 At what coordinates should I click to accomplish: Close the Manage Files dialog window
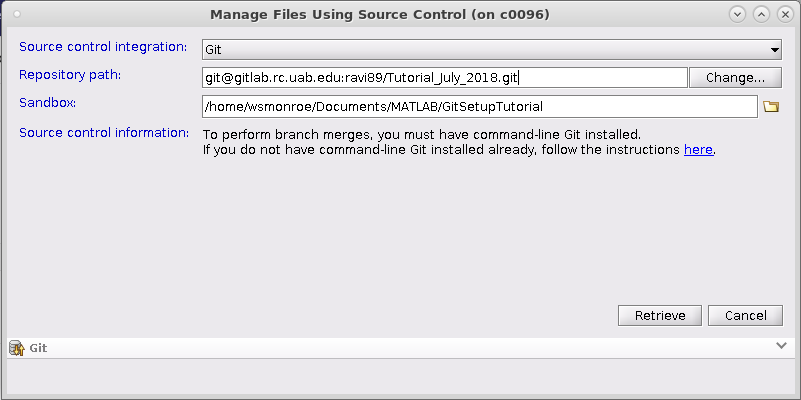pos(783,14)
